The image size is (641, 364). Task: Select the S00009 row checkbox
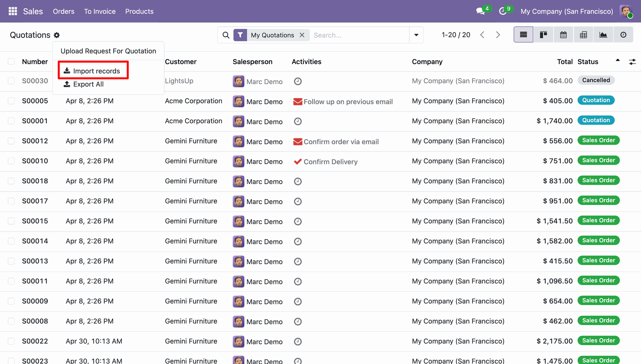(11, 301)
